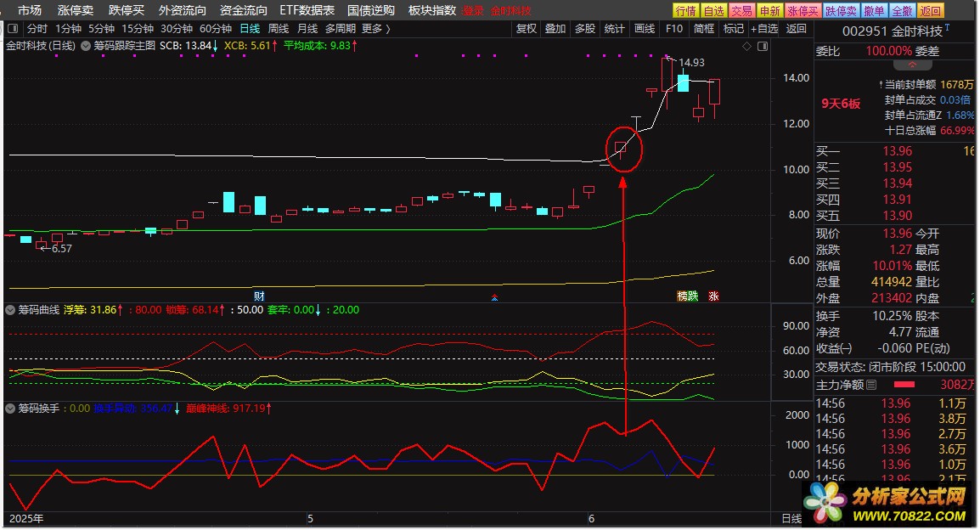Open the 外资流向 menu

click(183, 11)
